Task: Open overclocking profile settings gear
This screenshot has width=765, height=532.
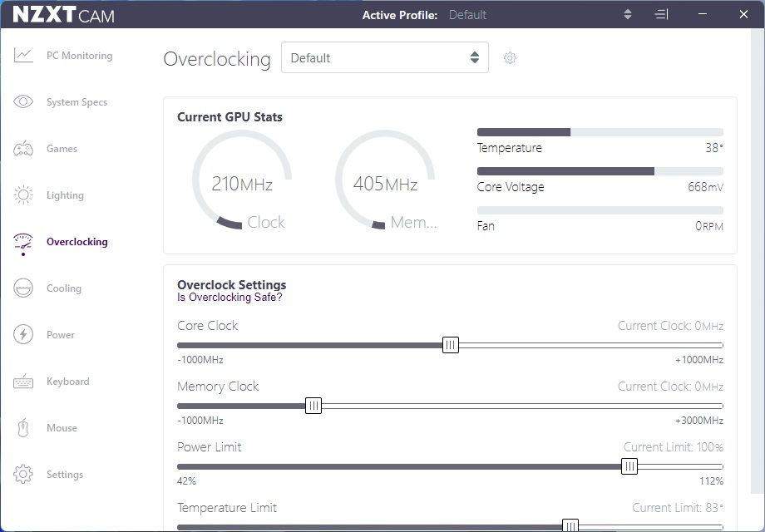Action: point(510,58)
